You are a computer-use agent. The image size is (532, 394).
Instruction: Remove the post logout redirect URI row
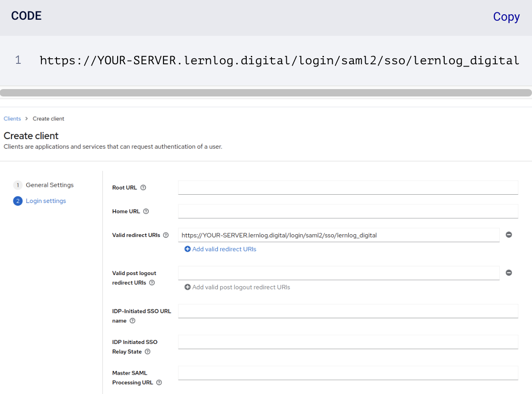tap(509, 273)
